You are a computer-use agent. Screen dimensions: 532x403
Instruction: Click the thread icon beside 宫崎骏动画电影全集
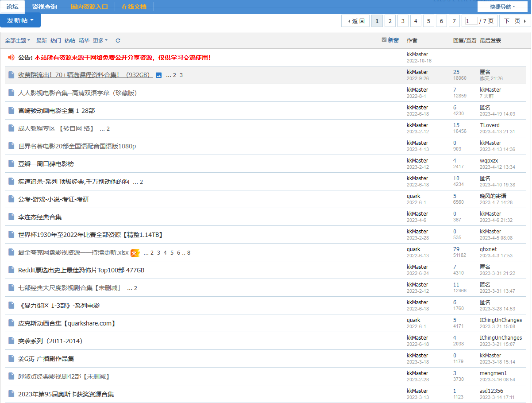(x=12, y=111)
